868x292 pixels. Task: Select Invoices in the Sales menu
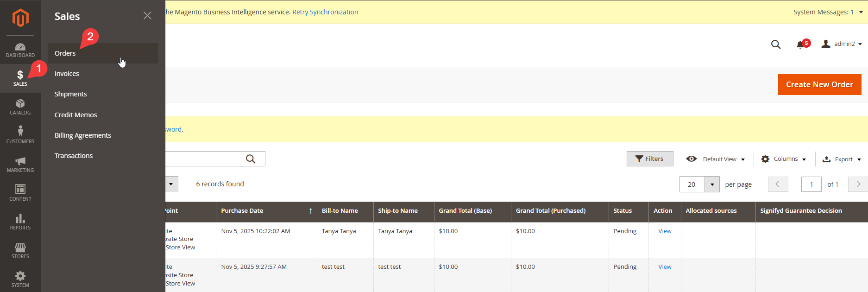coord(67,74)
